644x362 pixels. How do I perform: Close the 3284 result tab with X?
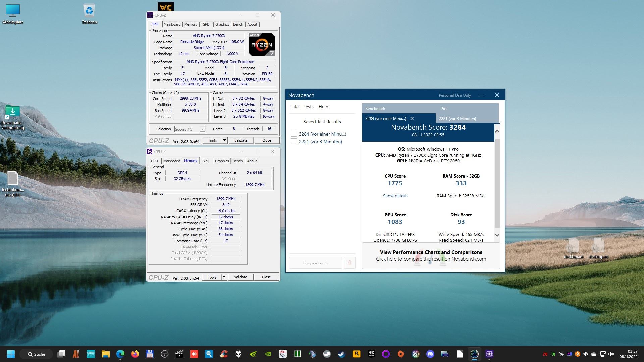tap(412, 119)
